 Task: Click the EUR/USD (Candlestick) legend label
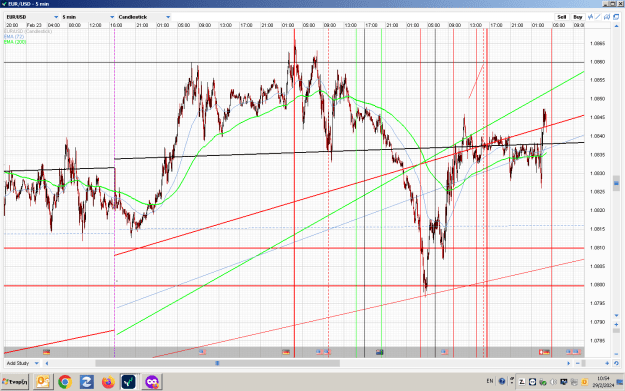point(28,31)
